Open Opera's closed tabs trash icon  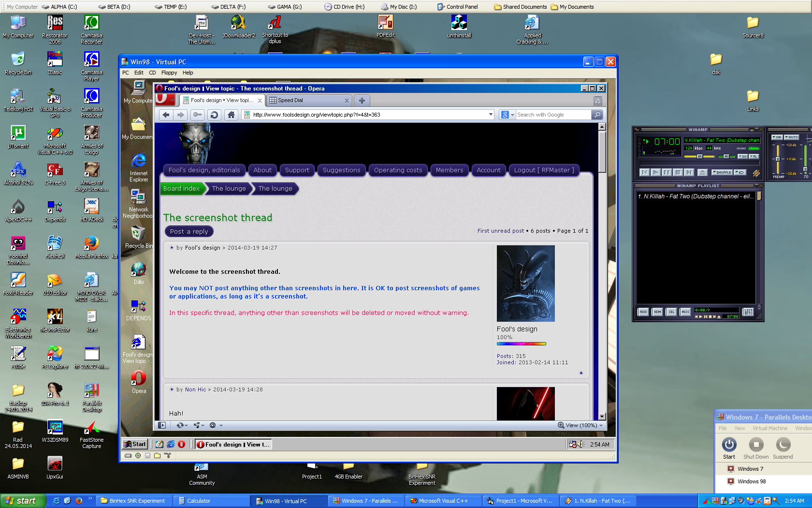coord(598,101)
